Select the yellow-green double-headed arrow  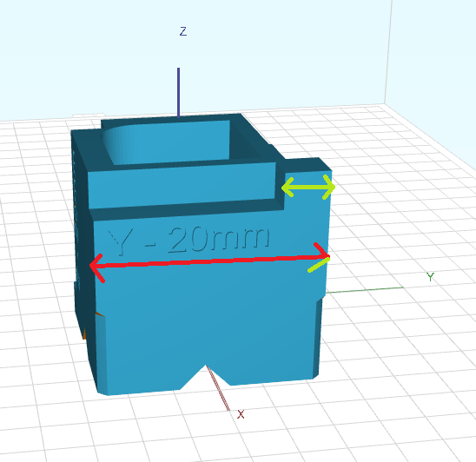pyautogui.click(x=308, y=187)
